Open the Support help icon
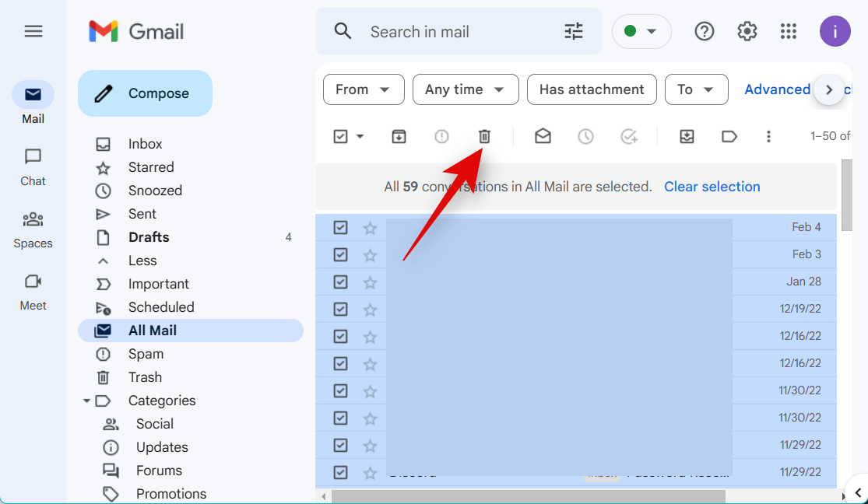This screenshot has height=504, width=868. 705,31
